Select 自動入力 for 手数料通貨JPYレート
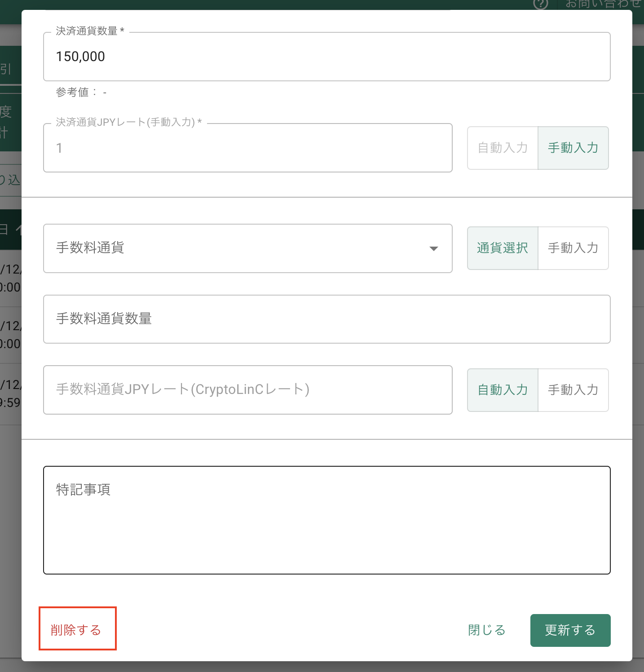This screenshot has width=644, height=672. pyautogui.click(x=503, y=390)
